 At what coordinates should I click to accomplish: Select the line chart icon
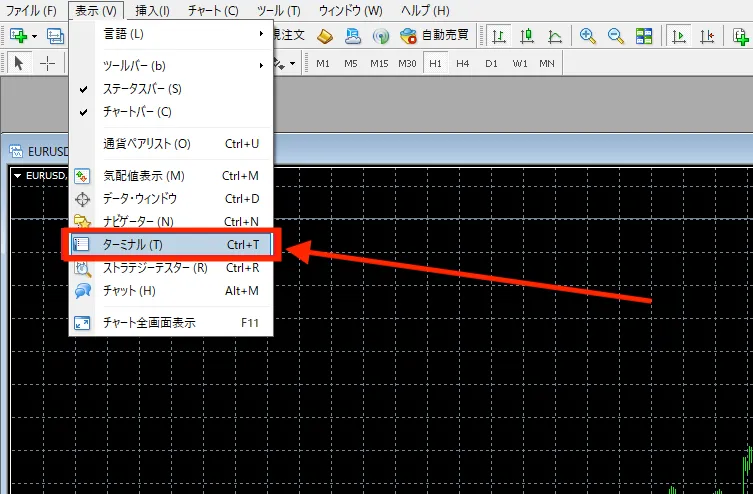(x=554, y=36)
